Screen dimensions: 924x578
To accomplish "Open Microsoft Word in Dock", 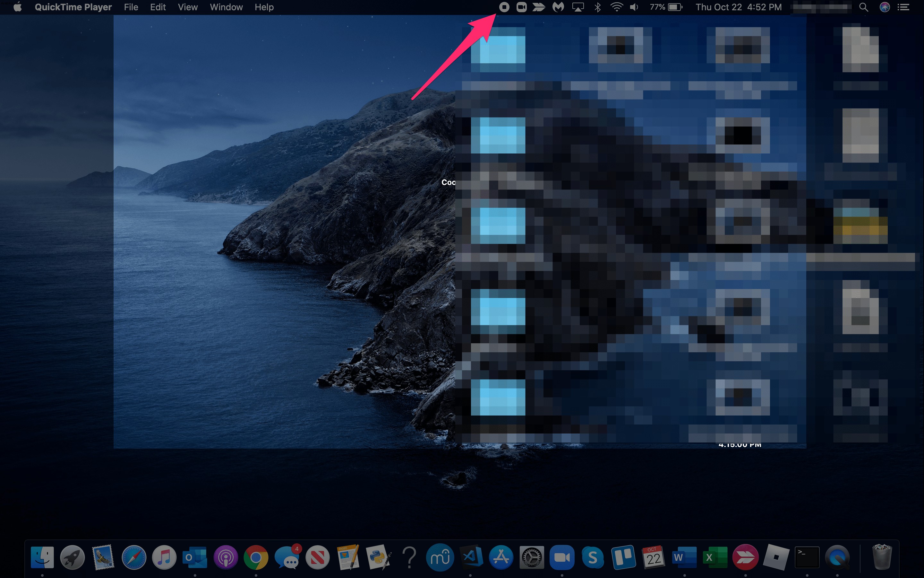I will tap(684, 557).
